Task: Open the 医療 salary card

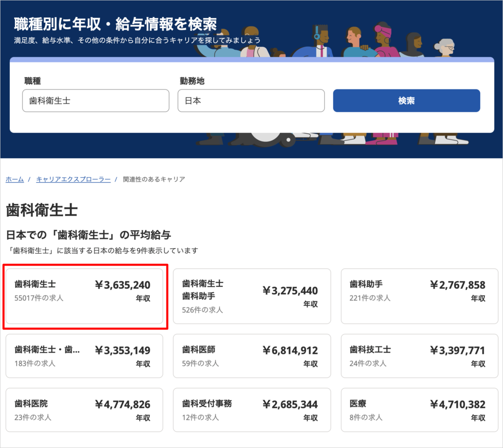Action: click(420, 410)
